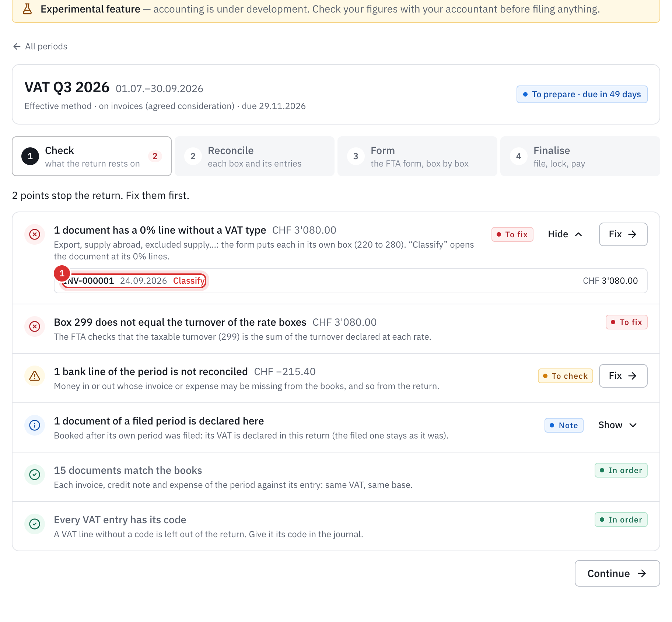
Task: Click Fix for the 0% line document issue
Action: 623,234
